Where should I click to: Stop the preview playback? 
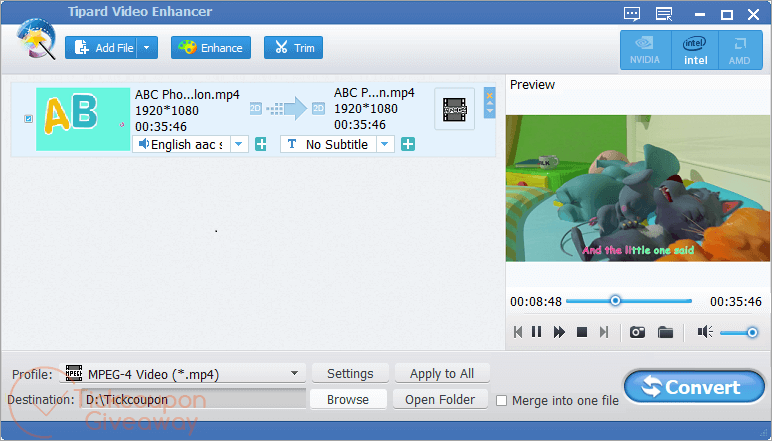click(581, 332)
